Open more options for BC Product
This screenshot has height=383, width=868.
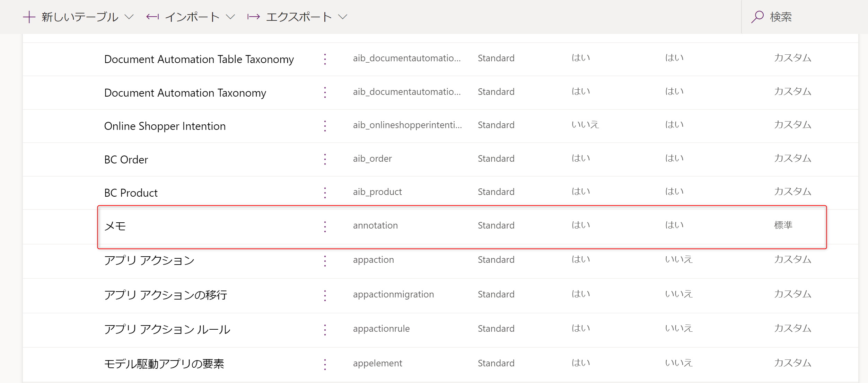coord(325,193)
